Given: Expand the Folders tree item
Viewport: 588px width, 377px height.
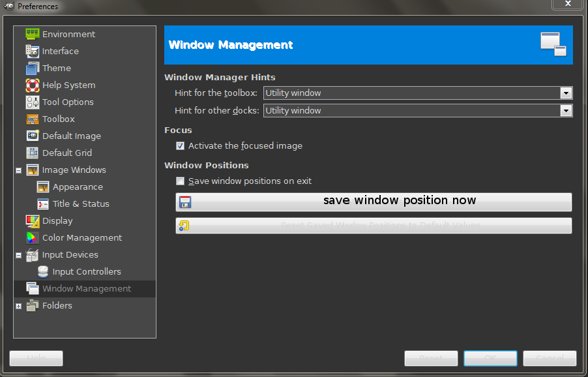Looking at the screenshot, I should tap(18, 305).
